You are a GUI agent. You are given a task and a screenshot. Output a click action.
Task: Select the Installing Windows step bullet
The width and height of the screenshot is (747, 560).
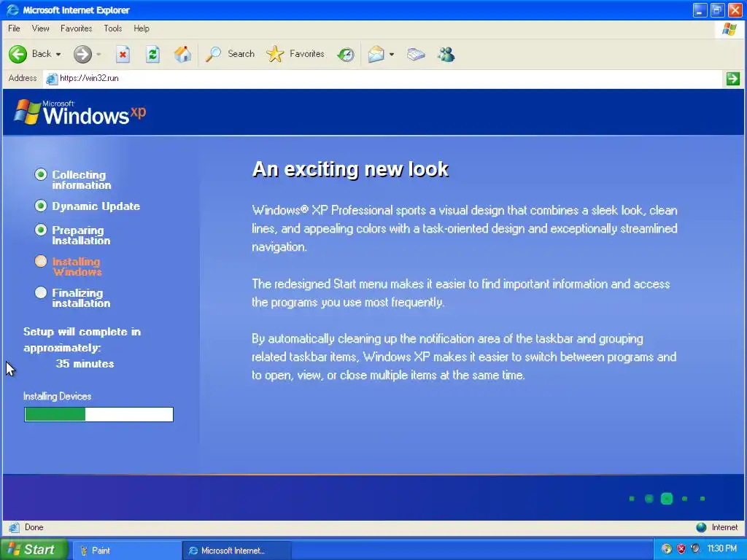(x=41, y=261)
